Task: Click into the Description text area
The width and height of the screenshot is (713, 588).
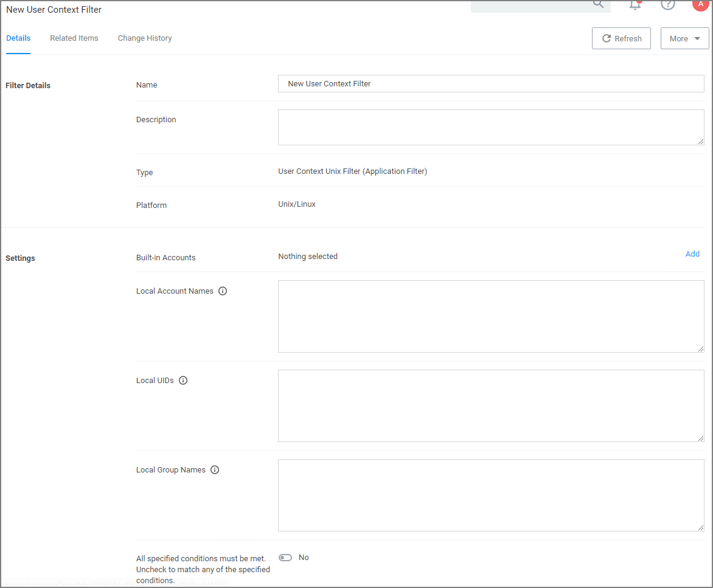Action: coord(491,127)
